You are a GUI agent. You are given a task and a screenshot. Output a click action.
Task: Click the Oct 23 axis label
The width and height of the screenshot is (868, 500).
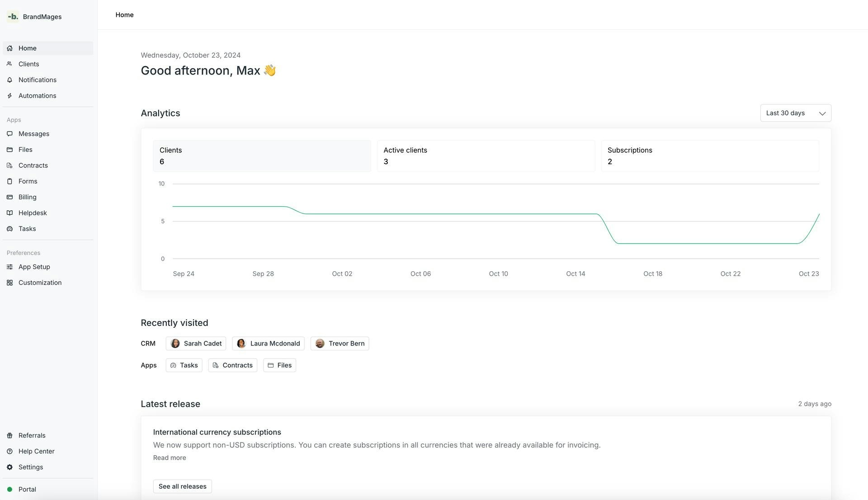tap(809, 274)
